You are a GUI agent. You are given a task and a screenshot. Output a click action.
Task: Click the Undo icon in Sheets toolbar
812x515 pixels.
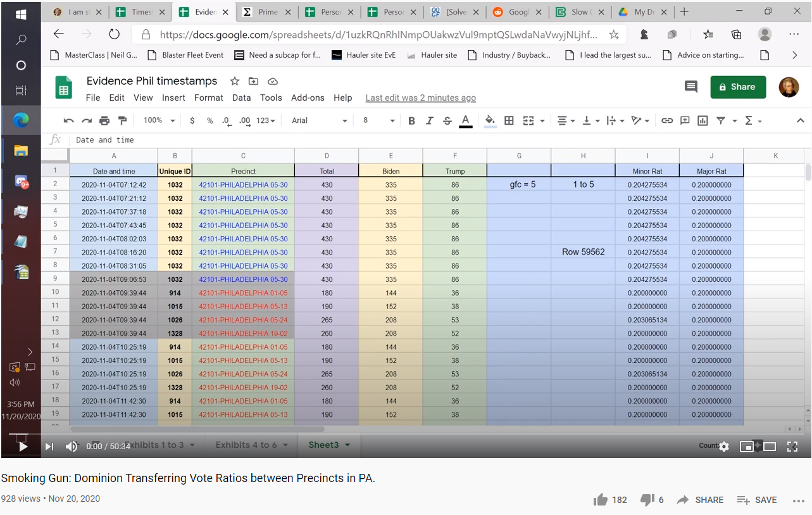click(69, 120)
